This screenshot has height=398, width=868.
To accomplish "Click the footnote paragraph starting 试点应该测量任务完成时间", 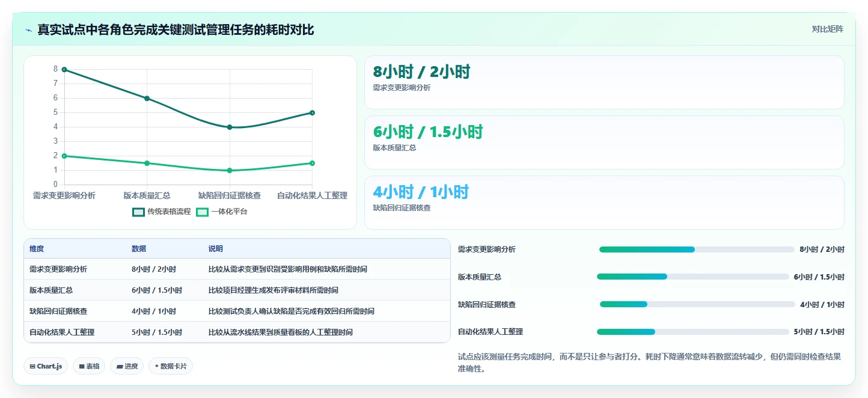I will (649, 363).
